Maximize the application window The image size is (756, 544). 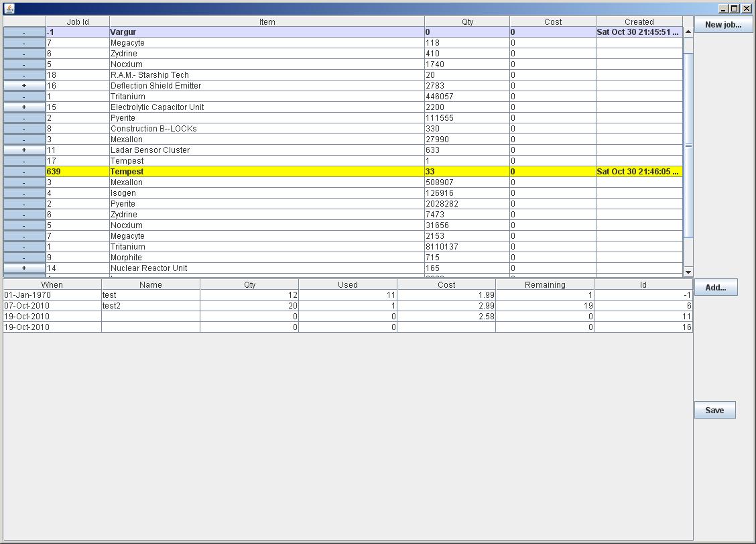(x=735, y=9)
